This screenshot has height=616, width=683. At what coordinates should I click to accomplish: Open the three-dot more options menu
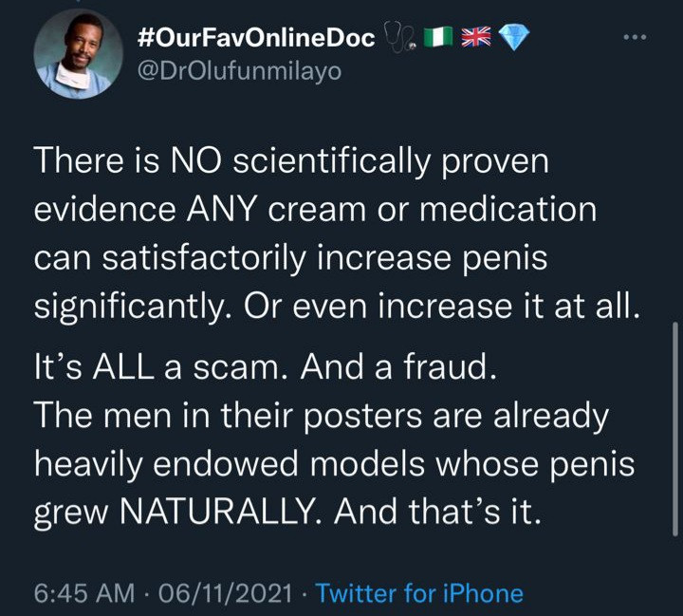pos(635,38)
